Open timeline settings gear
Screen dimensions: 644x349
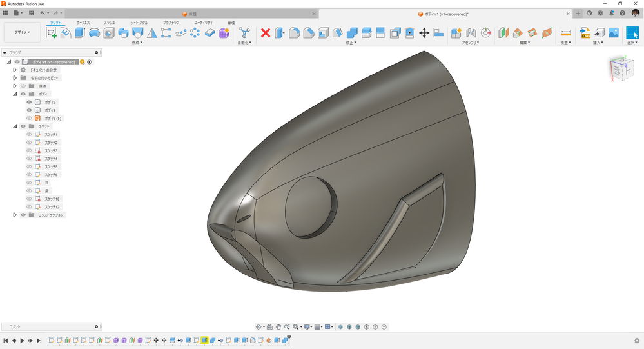coord(637,341)
